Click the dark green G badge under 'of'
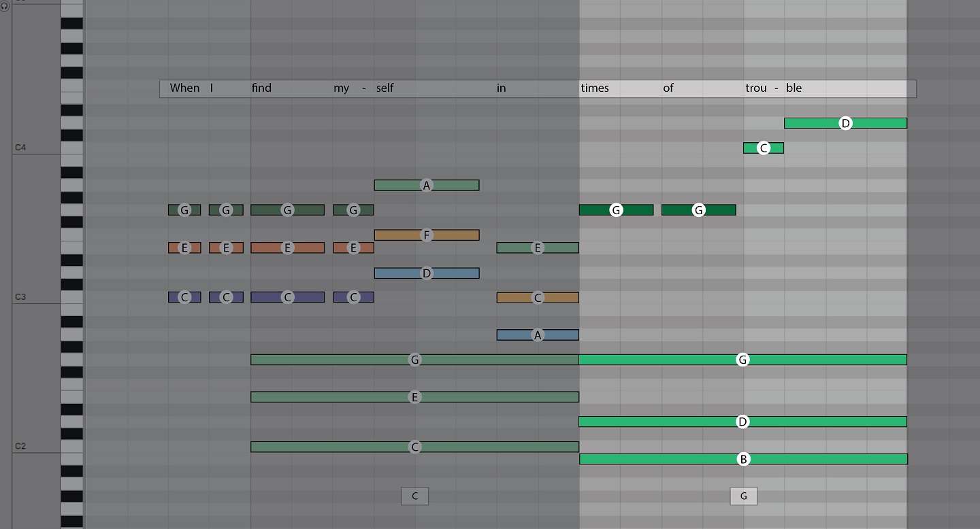The width and height of the screenshot is (980, 529). pos(698,209)
